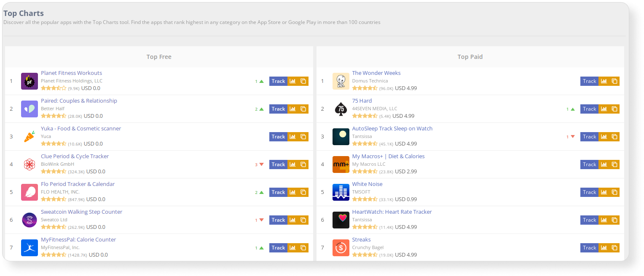The image size is (644, 276).
Task: Click copy icon for Streaks
Action: (614, 248)
